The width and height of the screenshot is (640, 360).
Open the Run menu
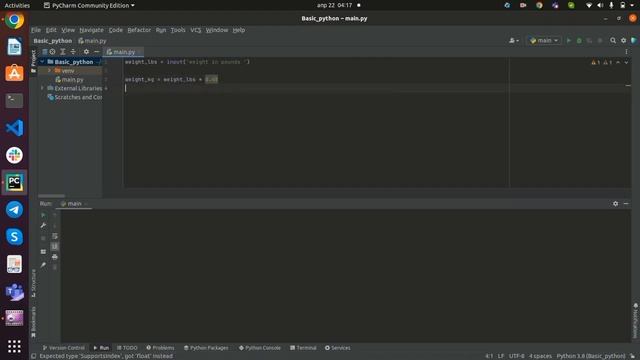point(161,30)
